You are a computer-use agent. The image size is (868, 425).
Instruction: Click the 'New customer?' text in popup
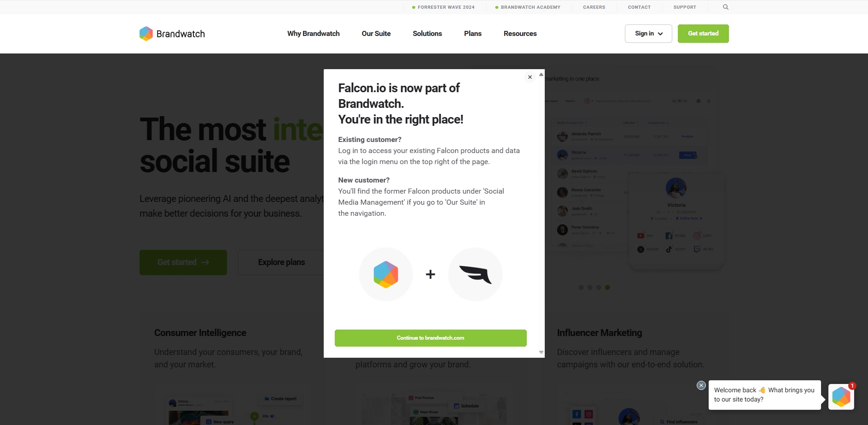364,180
